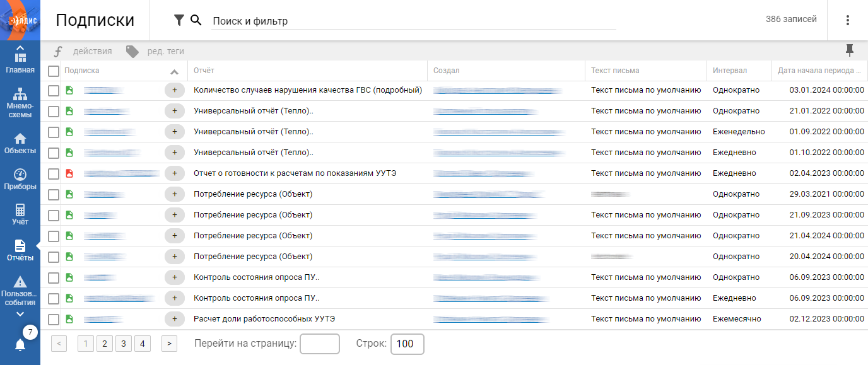Expand plus button in 29.03.2021 row

point(175,194)
